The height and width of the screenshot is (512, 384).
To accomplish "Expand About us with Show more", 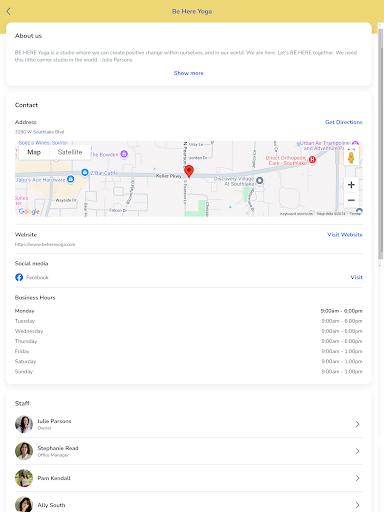I will pyautogui.click(x=189, y=73).
